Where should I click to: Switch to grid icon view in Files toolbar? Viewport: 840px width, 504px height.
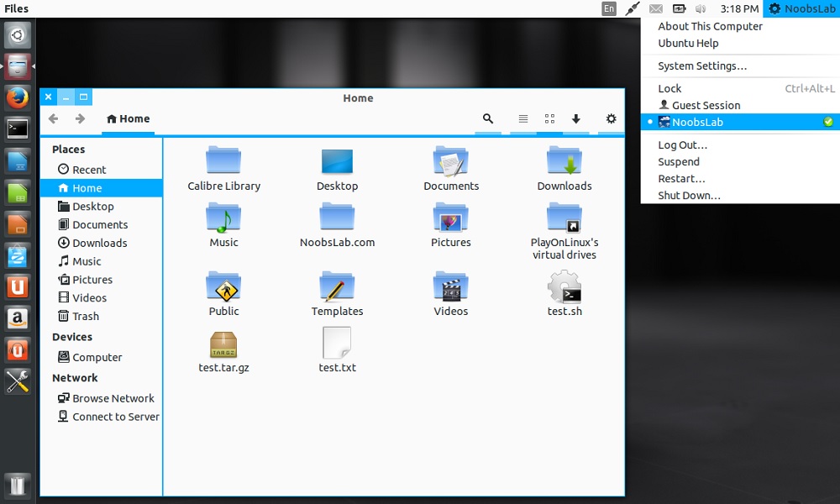549,119
